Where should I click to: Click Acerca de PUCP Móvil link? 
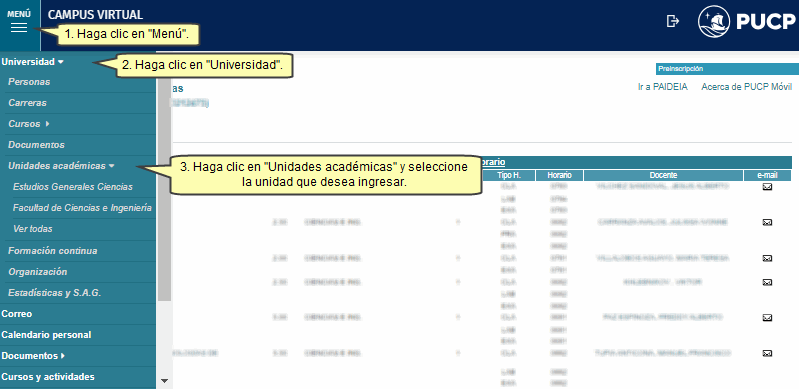747,87
